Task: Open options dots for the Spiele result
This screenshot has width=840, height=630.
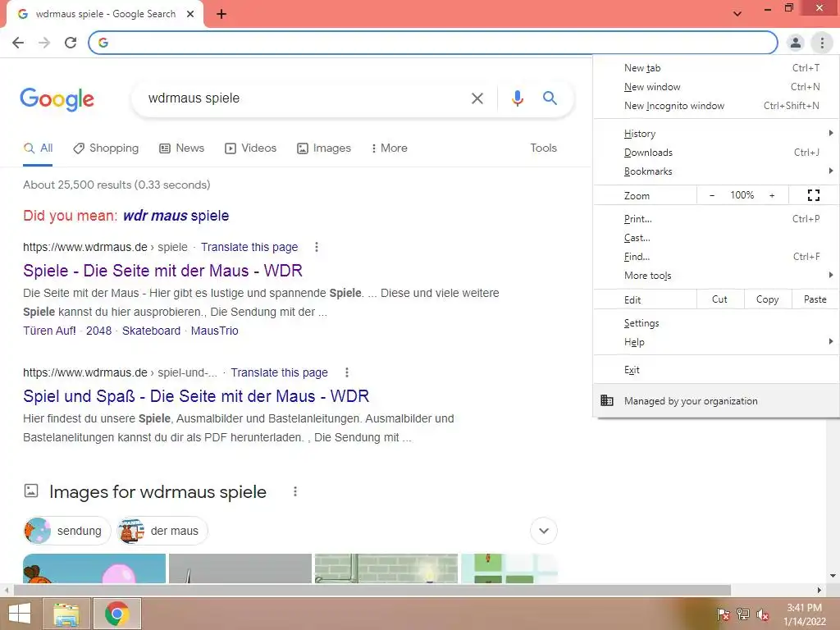Action: 317,247
